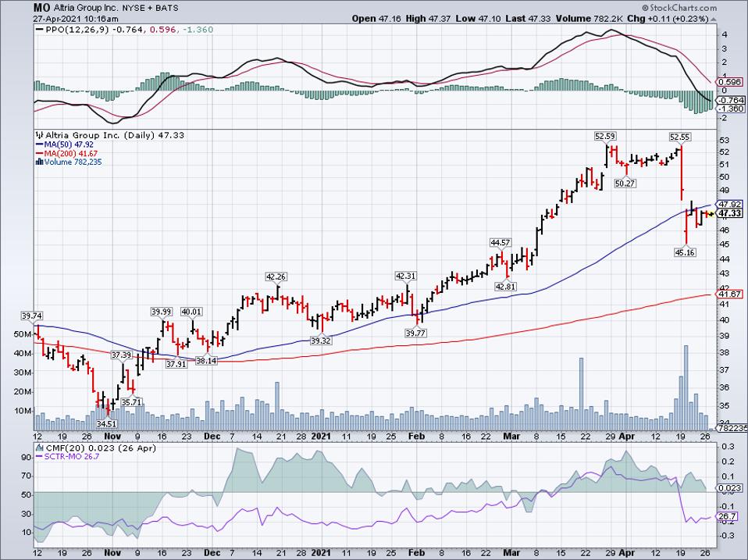Click the Last 47.33 value in header
This screenshot has height=560, width=748.
coord(528,19)
